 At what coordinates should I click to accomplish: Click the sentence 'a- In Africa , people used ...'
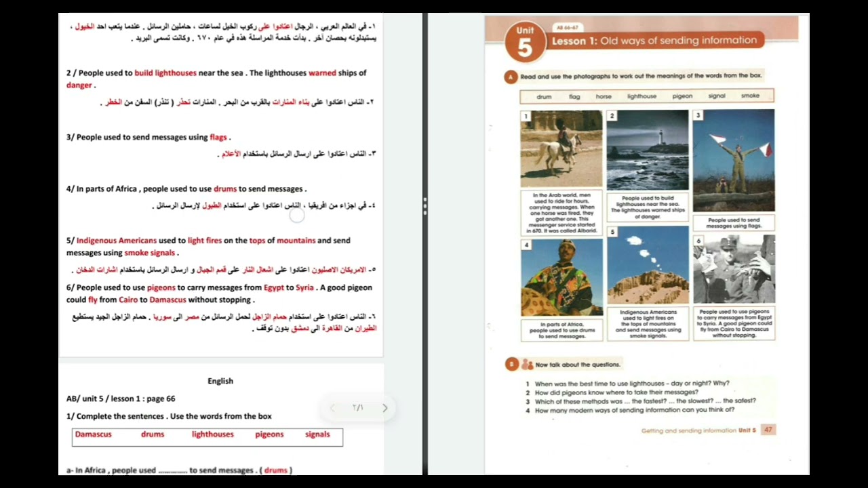179,470
